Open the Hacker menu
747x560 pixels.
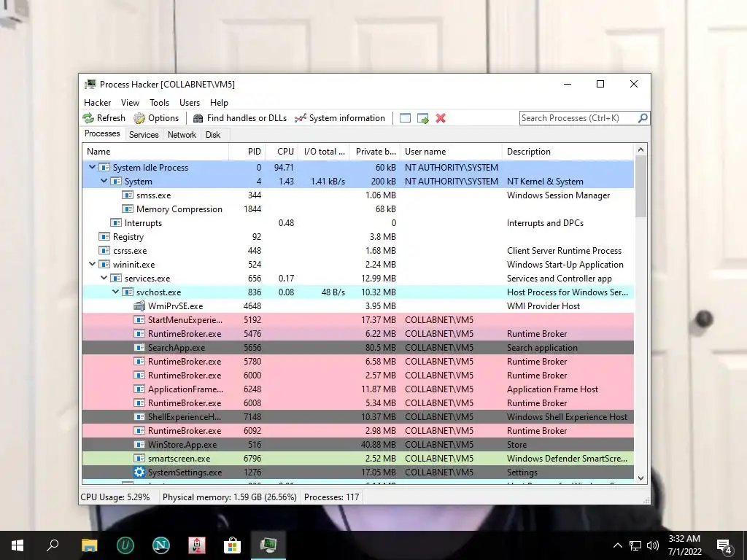97,102
